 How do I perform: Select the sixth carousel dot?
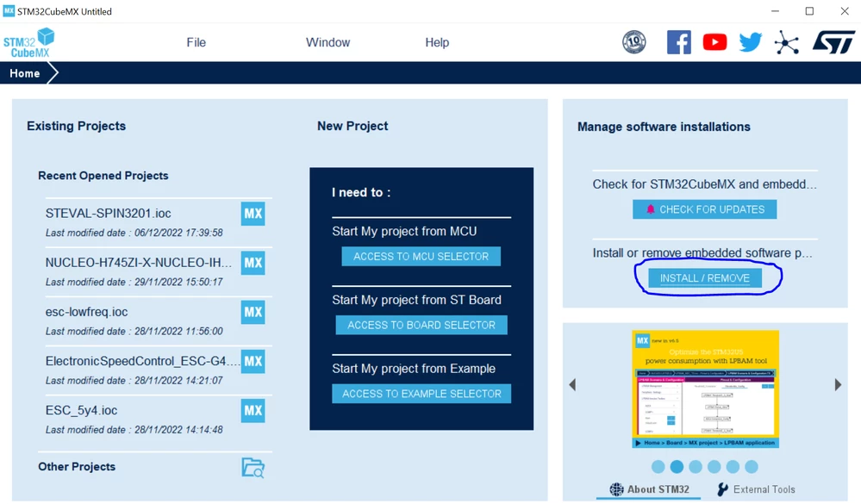pyautogui.click(x=752, y=467)
